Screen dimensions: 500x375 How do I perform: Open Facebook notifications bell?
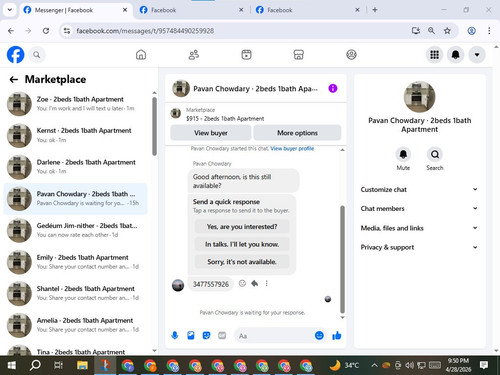(x=456, y=55)
